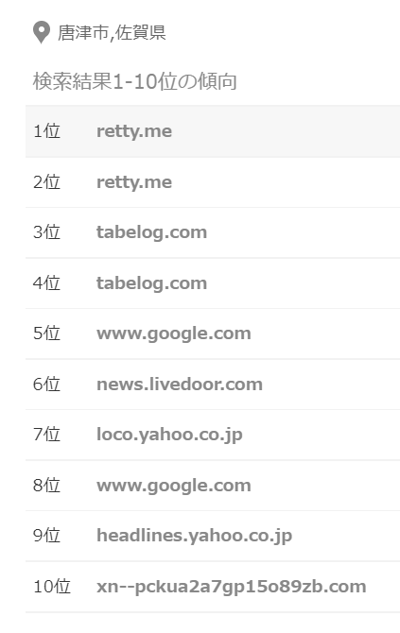
Task: Select the news.livedoor.com domain
Action: point(180,384)
